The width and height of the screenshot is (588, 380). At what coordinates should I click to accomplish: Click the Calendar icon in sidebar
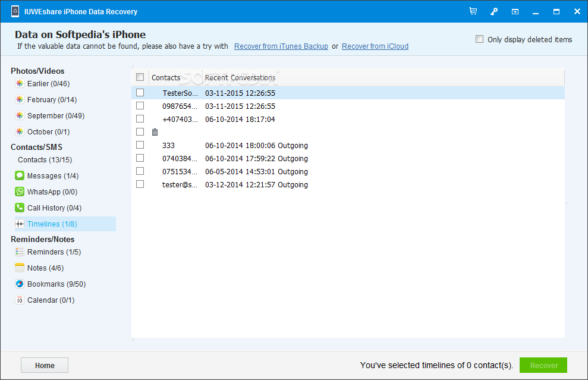point(20,300)
